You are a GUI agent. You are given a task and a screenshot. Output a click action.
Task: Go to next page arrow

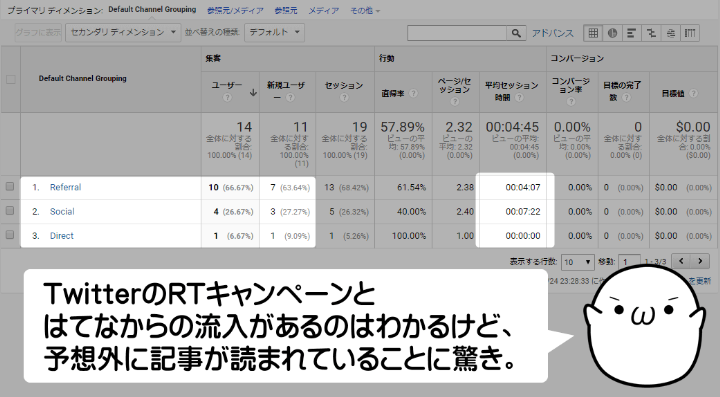click(x=700, y=261)
